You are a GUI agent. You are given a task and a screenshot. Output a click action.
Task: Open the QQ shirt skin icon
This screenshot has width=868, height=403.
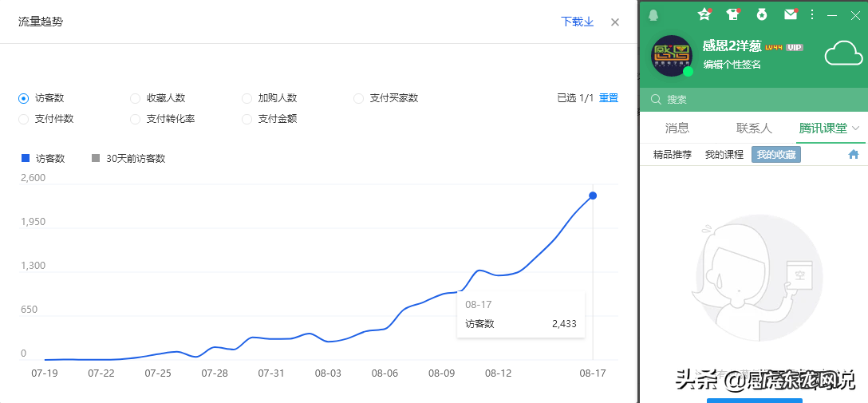click(734, 15)
